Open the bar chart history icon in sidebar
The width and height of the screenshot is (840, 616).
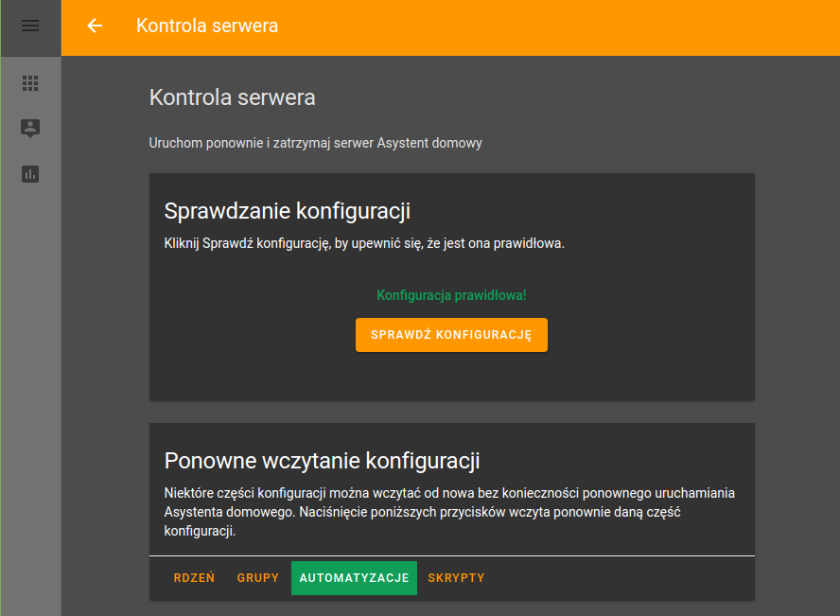(x=30, y=175)
